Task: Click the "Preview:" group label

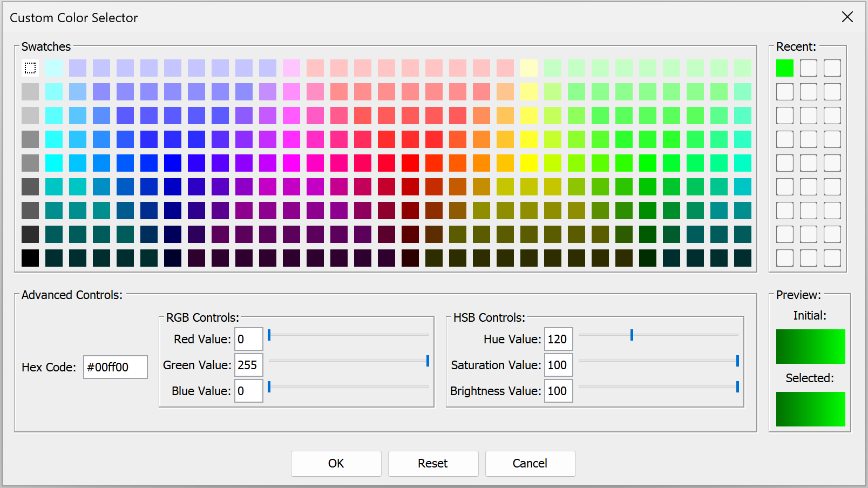Action: coord(798,295)
